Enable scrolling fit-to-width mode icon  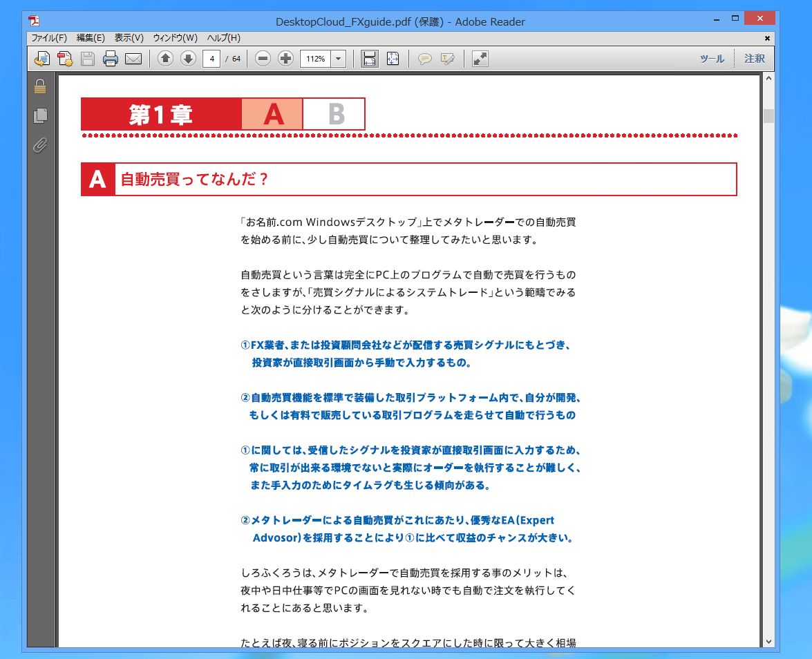coord(369,59)
